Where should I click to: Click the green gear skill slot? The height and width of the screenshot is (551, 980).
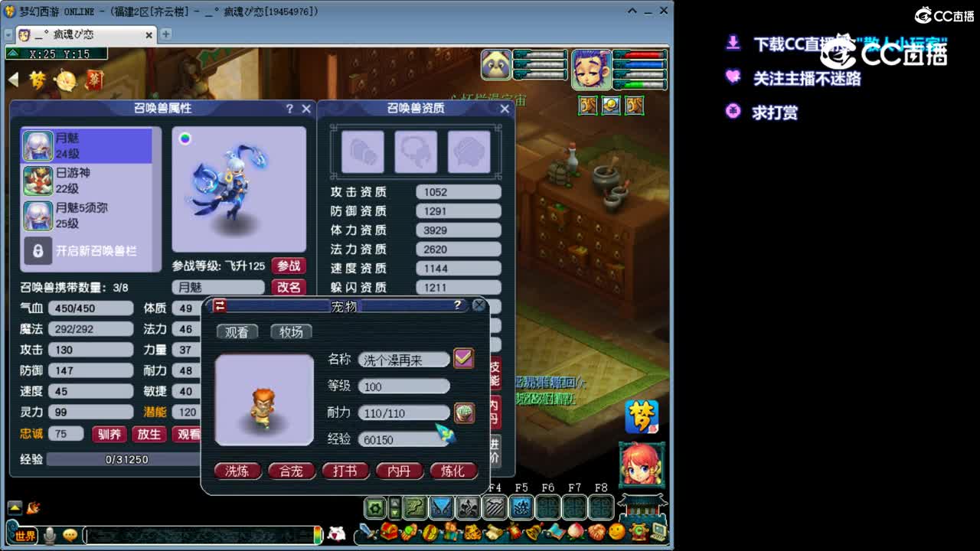coord(375,507)
